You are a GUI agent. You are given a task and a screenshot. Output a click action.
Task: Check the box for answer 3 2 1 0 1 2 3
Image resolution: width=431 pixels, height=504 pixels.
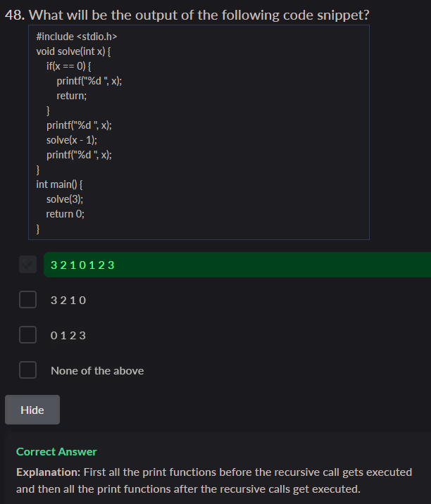27,265
